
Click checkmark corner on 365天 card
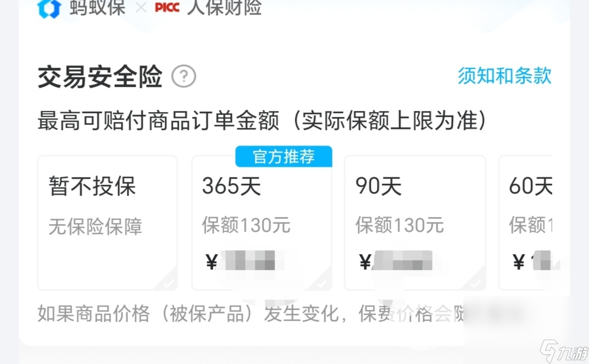point(322,282)
